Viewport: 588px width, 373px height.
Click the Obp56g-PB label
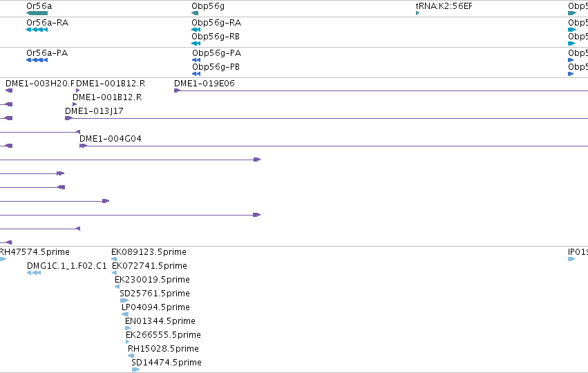point(216,67)
